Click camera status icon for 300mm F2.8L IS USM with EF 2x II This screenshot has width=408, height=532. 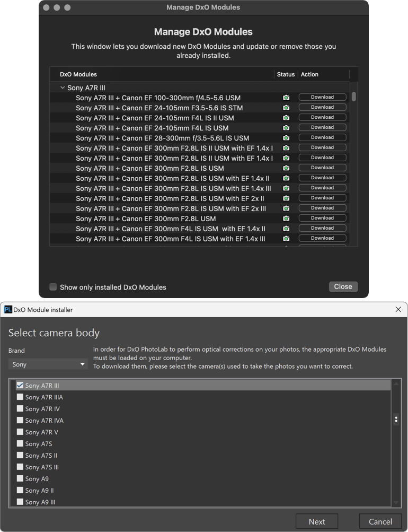286,198
